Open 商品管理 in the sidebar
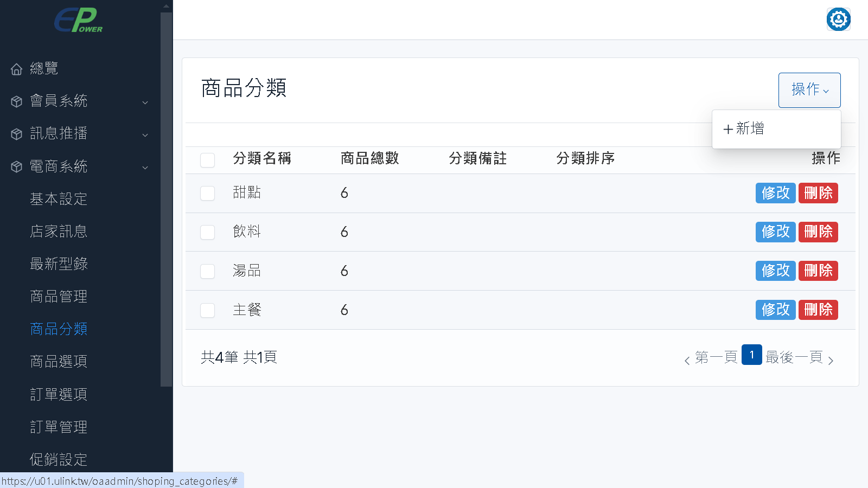868x488 pixels. click(59, 297)
